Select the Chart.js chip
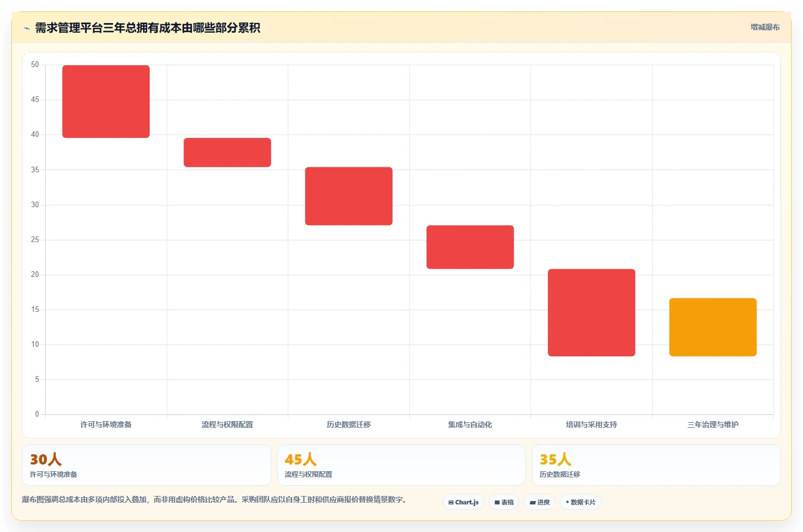 coord(463,502)
